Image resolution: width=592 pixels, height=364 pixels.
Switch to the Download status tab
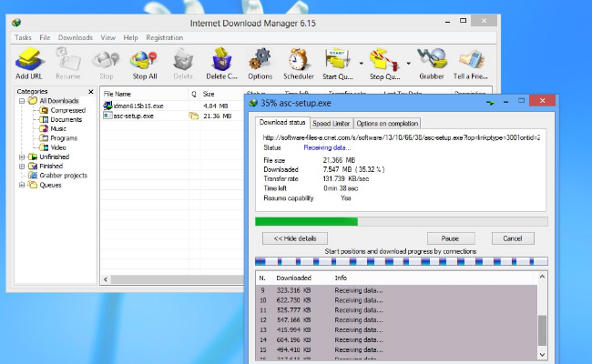tap(282, 123)
